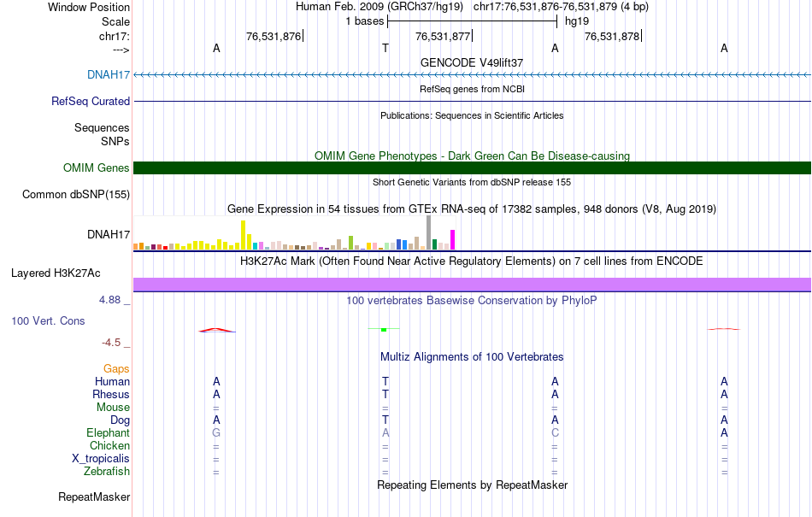Click the tallest yellow GTEx expression bar
The image size is (812, 517).
(244, 235)
